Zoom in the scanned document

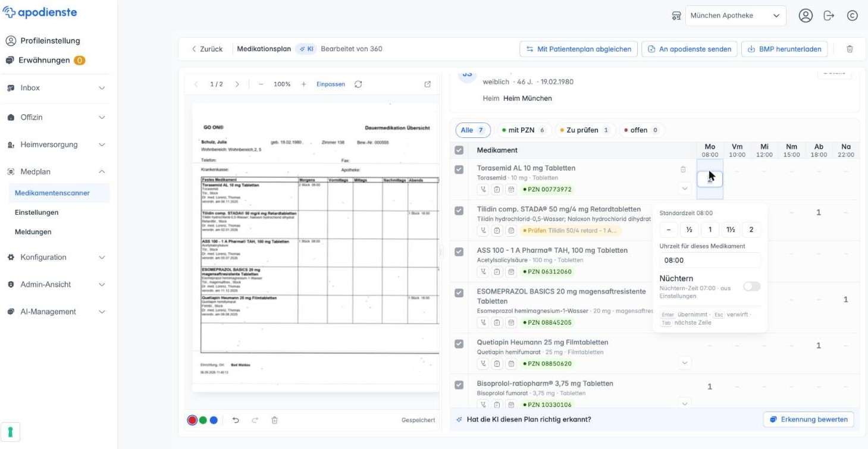pyautogui.click(x=303, y=84)
